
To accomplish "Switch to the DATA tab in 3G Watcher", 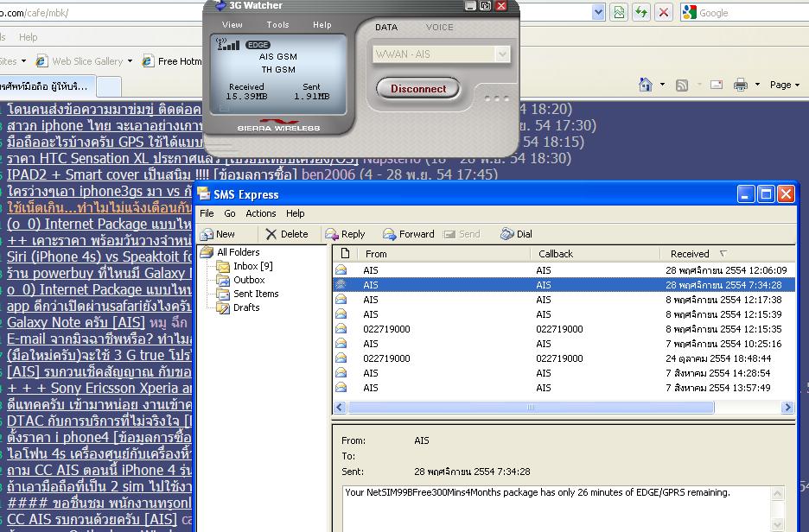I will point(386,28).
